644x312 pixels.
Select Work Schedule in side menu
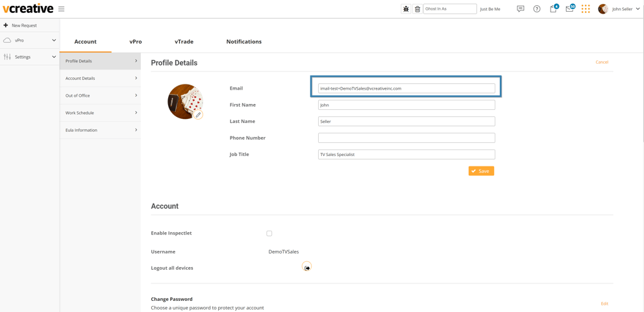[x=100, y=112]
